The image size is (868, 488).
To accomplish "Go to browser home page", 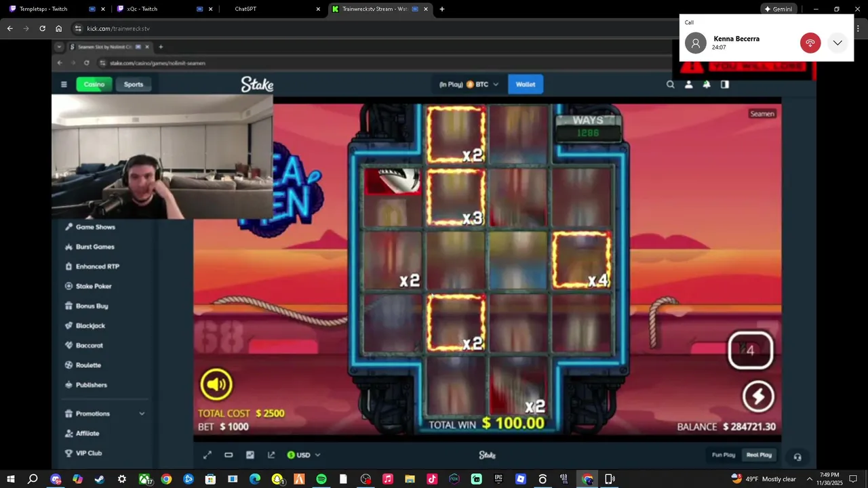I will pos(58,28).
